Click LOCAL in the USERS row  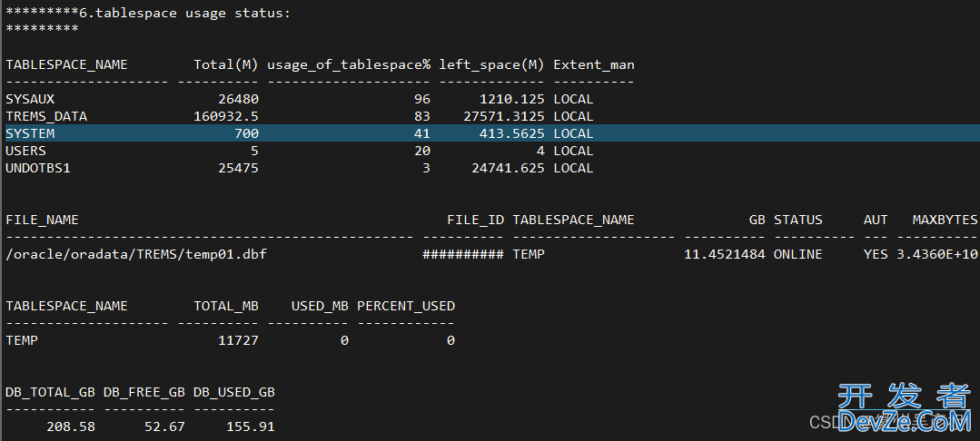click(x=573, y=151)
